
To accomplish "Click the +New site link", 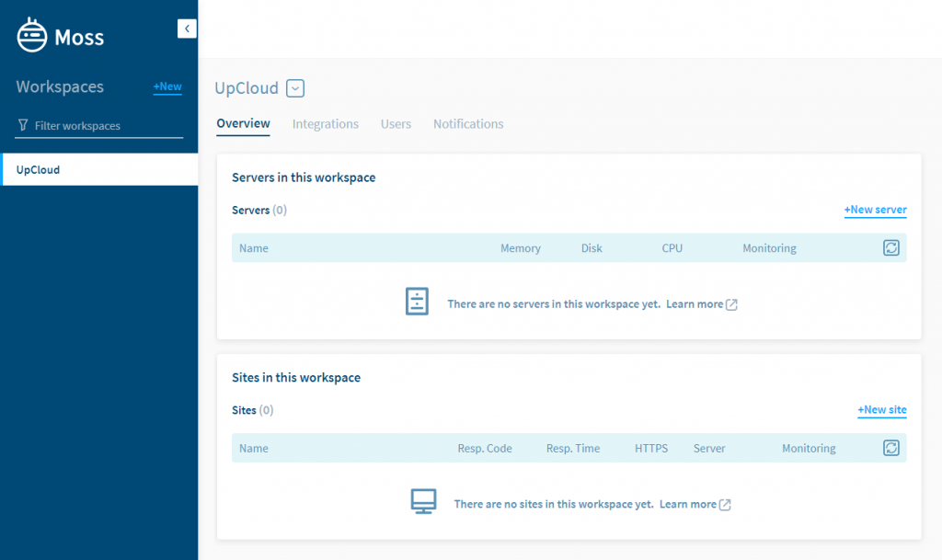I will (881, 410).
